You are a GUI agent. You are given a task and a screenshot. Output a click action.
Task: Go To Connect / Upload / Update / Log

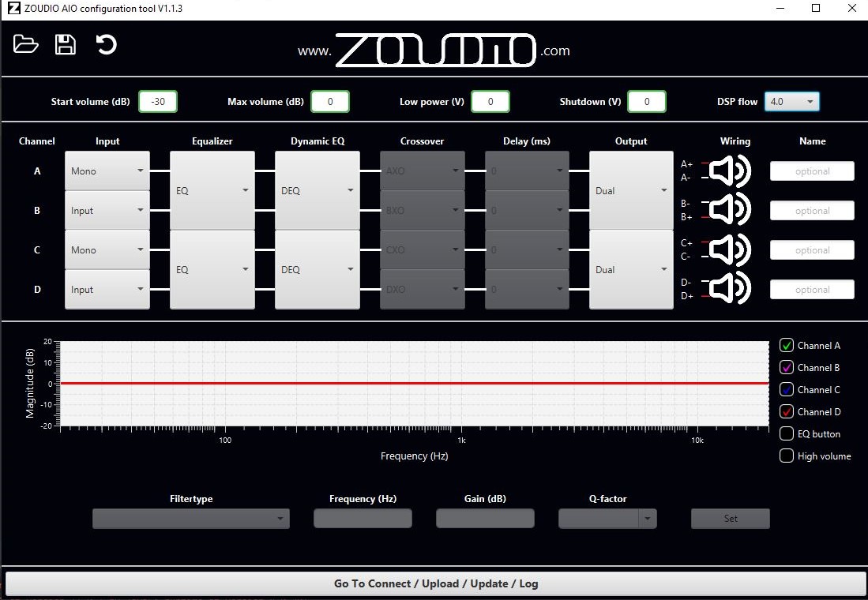coord(436,583)
